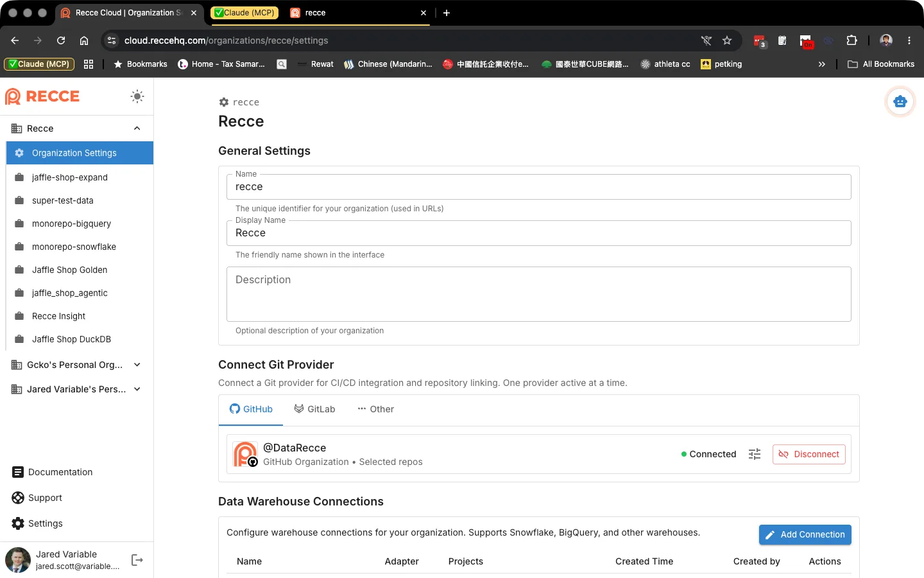Close the Recce Cloud browser tab
924x578 pixels.
194,13
